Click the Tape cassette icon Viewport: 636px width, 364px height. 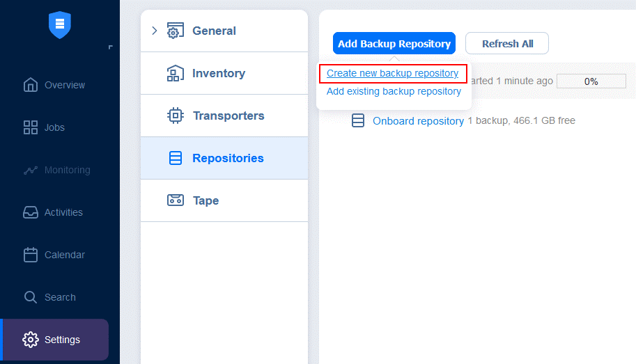click(x=176, y=200)
